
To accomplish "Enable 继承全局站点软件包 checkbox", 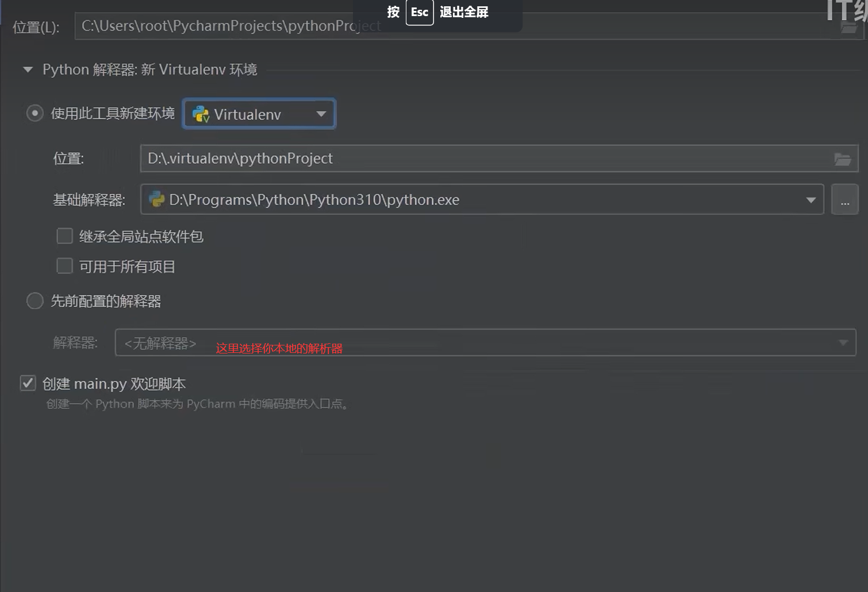I will (65, 236).
